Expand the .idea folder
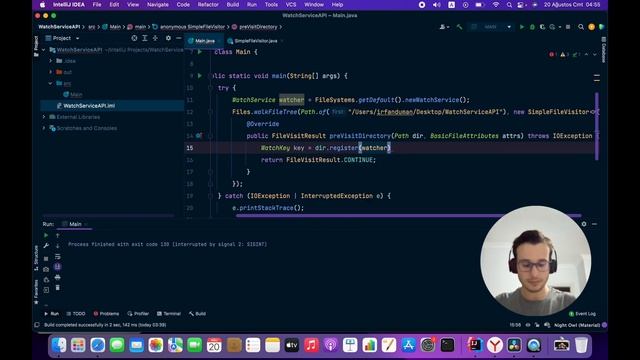 [x=51, y=61]
